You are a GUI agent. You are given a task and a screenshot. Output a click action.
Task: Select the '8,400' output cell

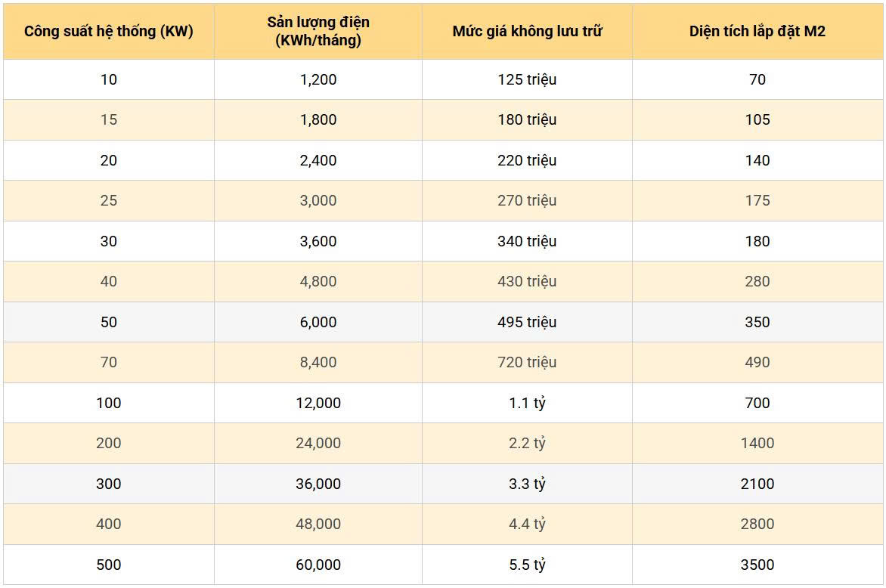coord(318,362)
